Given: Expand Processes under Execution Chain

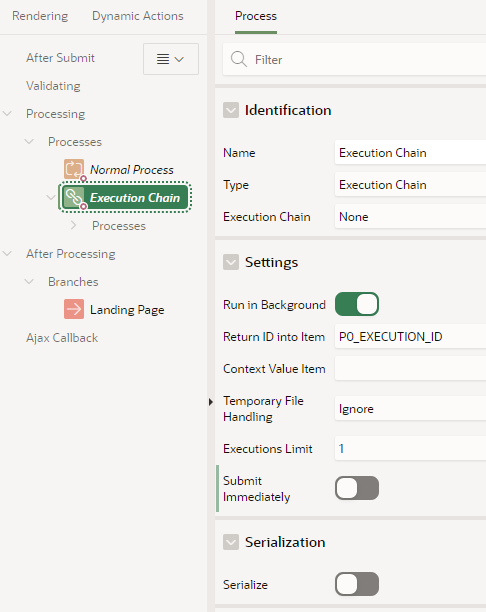Looking at the screenshot, I should (x=73, y=225).
